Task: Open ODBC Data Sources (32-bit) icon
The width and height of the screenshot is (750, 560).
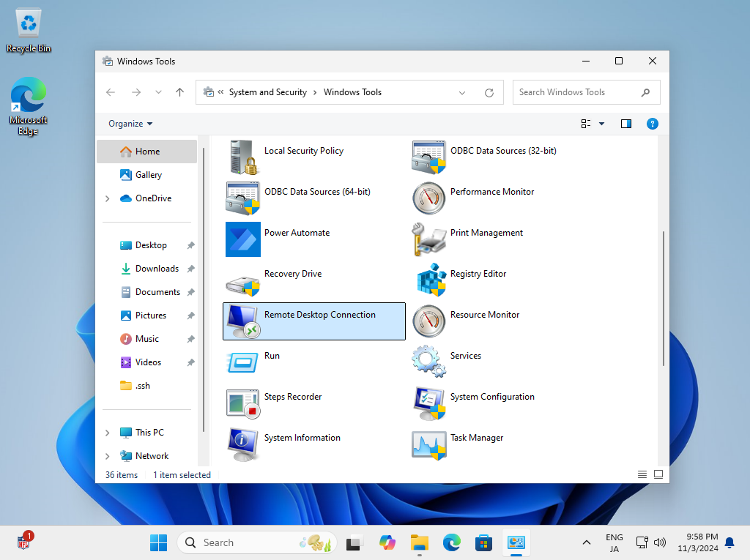Action: [429, 157]
